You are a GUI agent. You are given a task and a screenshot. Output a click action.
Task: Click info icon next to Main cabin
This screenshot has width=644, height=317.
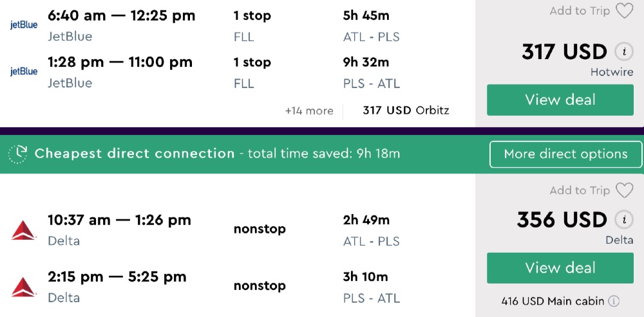tap(614, 300)
